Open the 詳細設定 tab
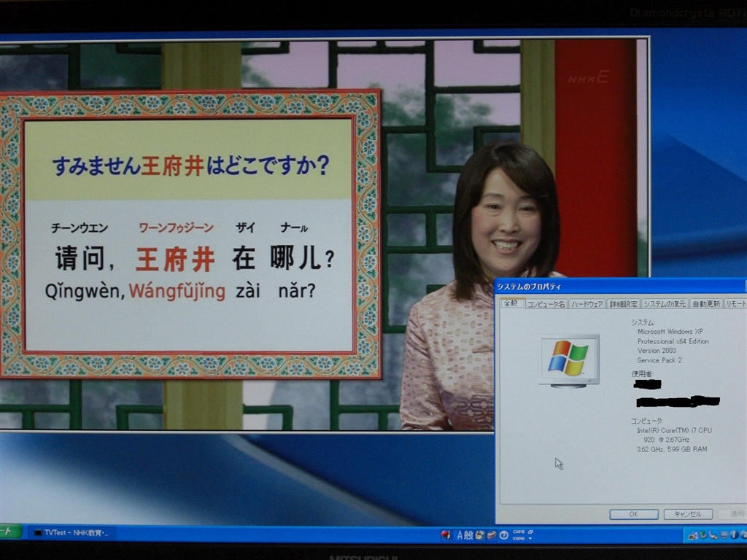Viewport: 747px width, 560px height. 624,303
